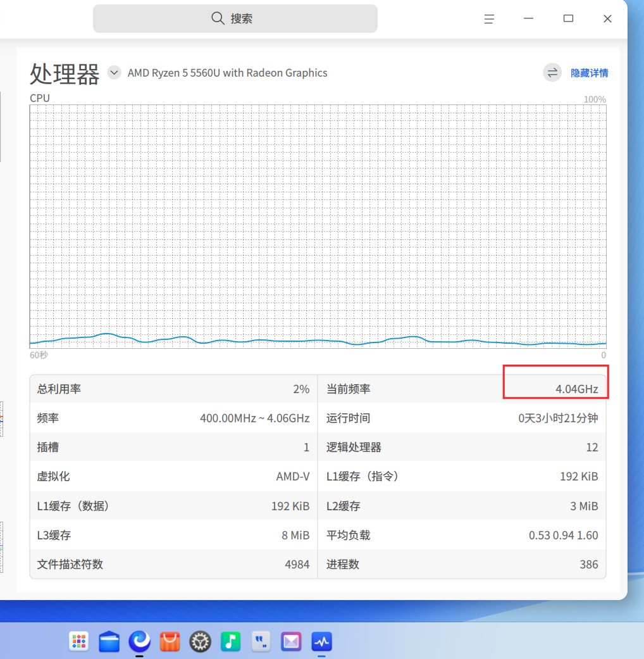
Task: Launch the music player from dock
Action: 231,641
